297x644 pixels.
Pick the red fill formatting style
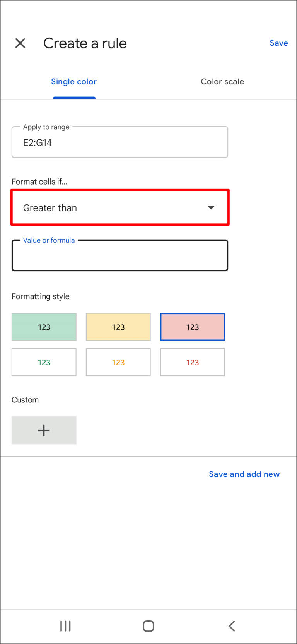192,327
